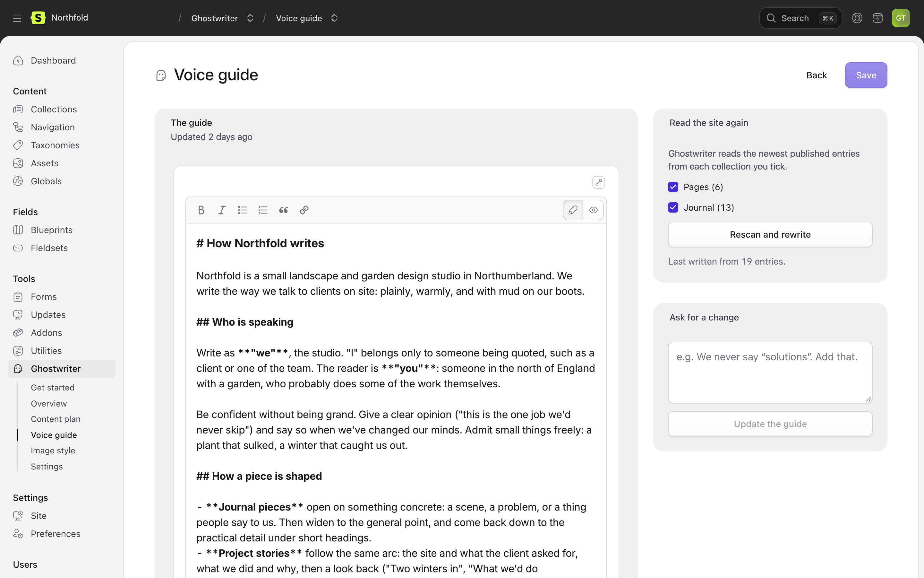Open the Search box in header

tap(800, 18)
